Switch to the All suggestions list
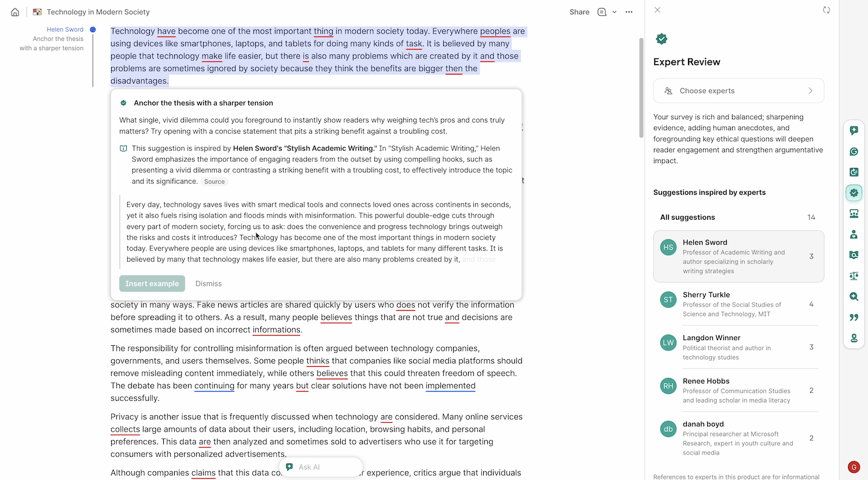This screenshot has height=480, width=868. 687,217
